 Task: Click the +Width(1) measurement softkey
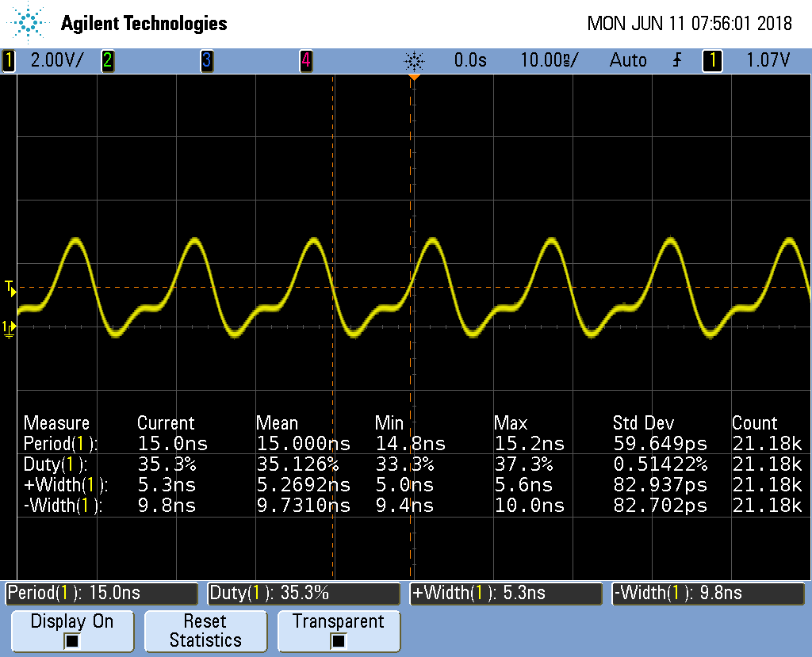pyautogui.click(x=505, y=593)
